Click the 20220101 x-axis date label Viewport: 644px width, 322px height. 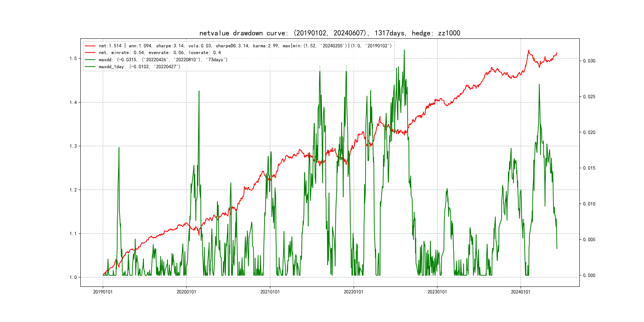click(x=353, y=292)
